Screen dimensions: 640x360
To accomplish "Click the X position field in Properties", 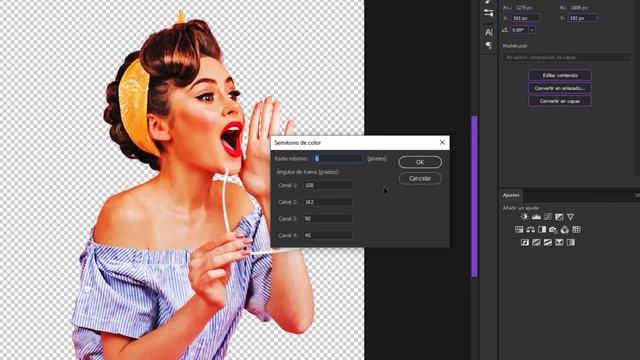I will point(526,18).
